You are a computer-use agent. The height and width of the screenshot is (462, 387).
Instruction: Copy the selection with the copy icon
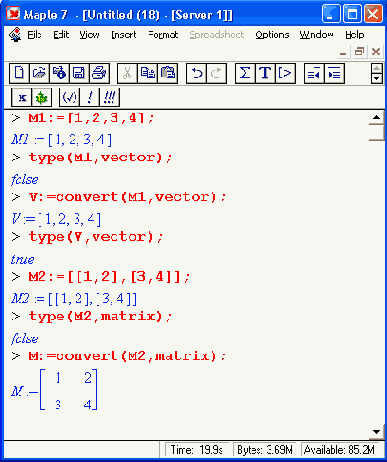tap(148, 73)
